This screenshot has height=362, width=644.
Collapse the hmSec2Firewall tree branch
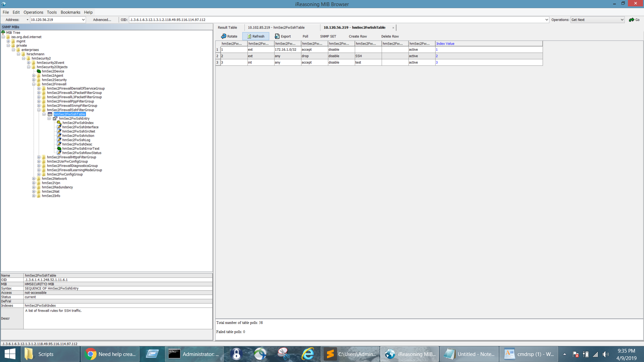point(34,84)
